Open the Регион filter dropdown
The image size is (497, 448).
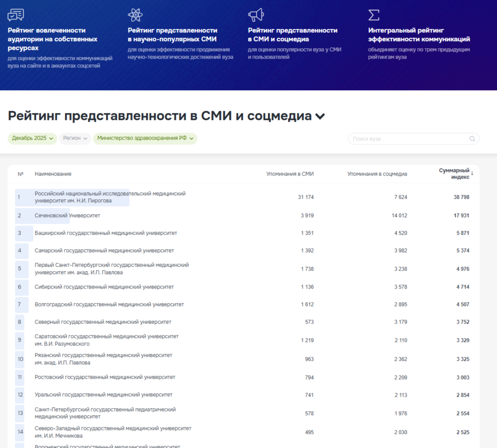(x=75, y=138)
